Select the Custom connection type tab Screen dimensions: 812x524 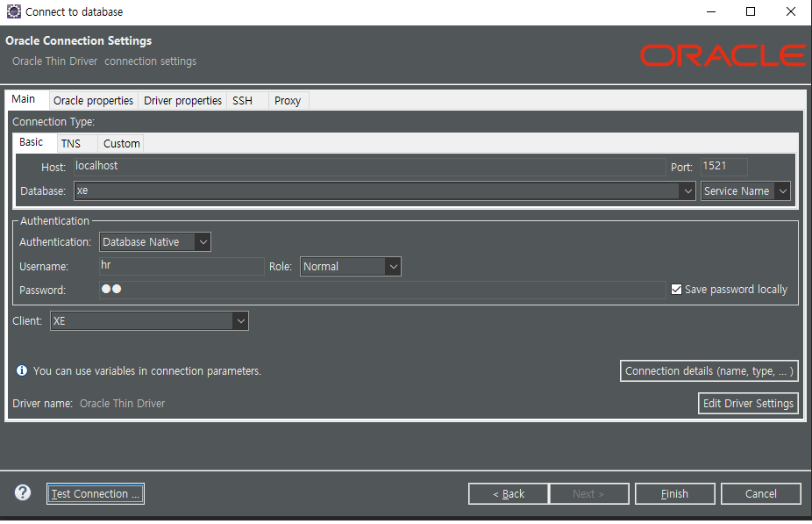[x=122, y=144]
